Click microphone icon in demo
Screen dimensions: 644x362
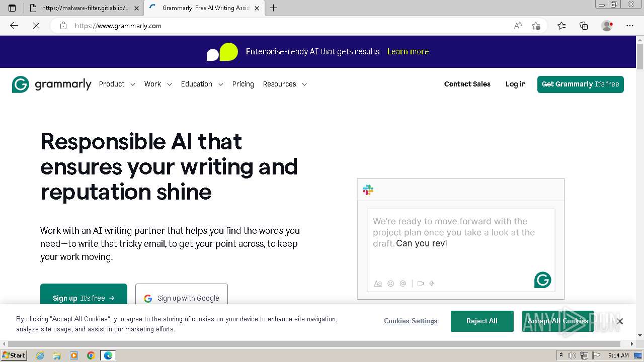click(x=432, y=284)
